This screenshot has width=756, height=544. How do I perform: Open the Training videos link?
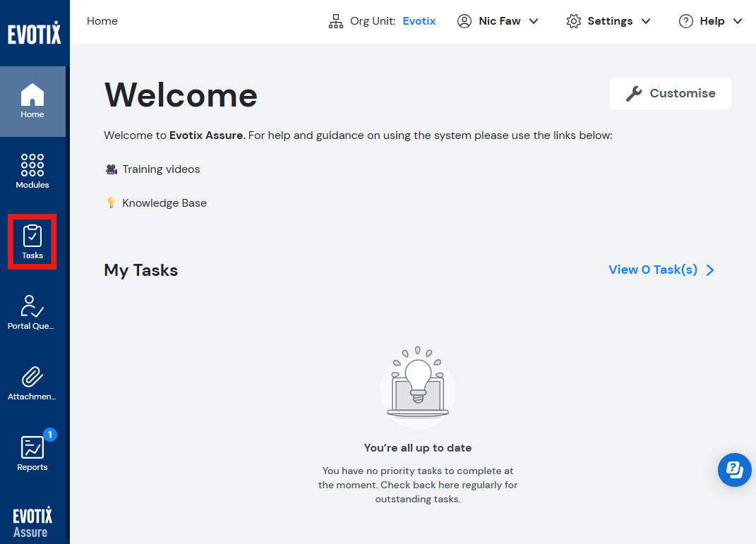161,169
